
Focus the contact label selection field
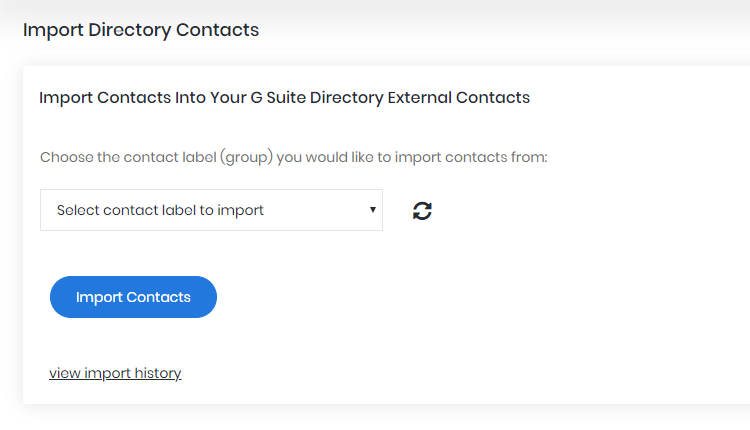(x=211, y=210)
